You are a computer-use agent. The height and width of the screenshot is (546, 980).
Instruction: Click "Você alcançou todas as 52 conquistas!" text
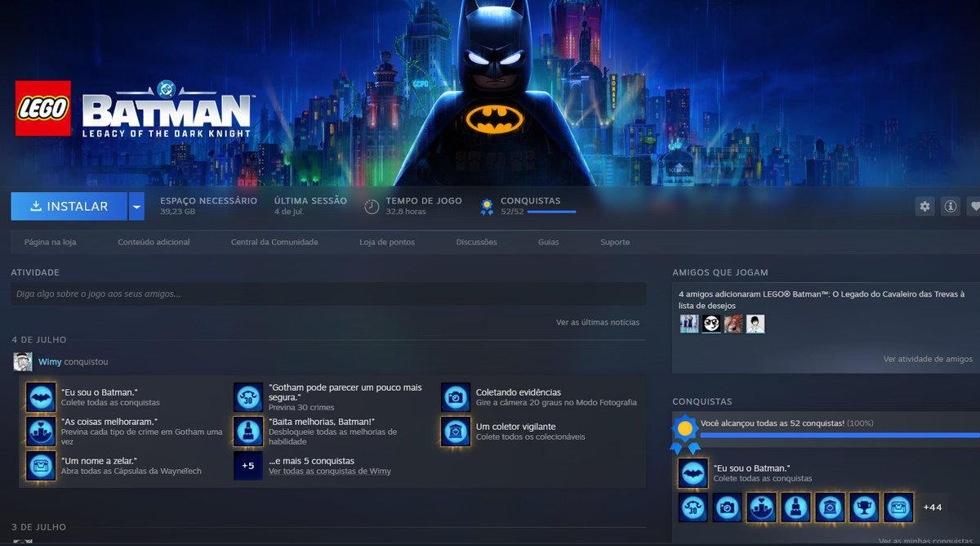[773, 423]
